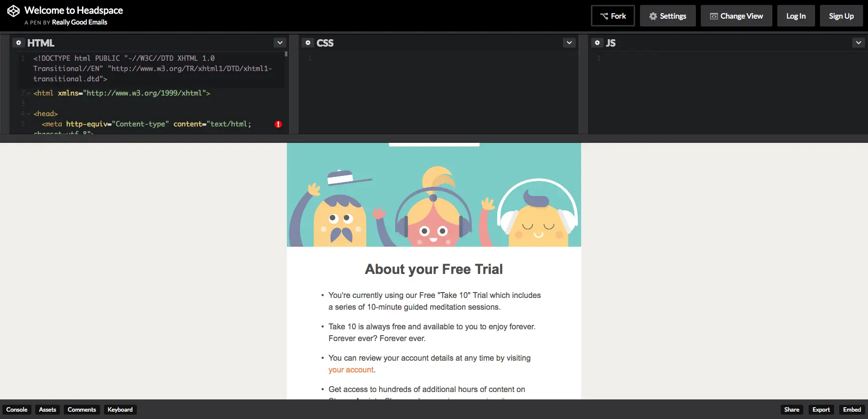The image size is (868, 419).
Task: Click the HTML editor scrollbar thumb
Action: [286, 54]
